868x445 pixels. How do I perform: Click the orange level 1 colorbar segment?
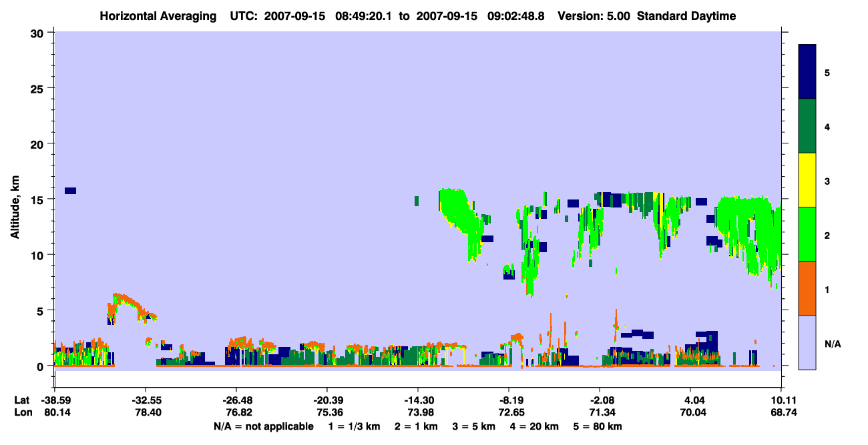coord(807,288)
